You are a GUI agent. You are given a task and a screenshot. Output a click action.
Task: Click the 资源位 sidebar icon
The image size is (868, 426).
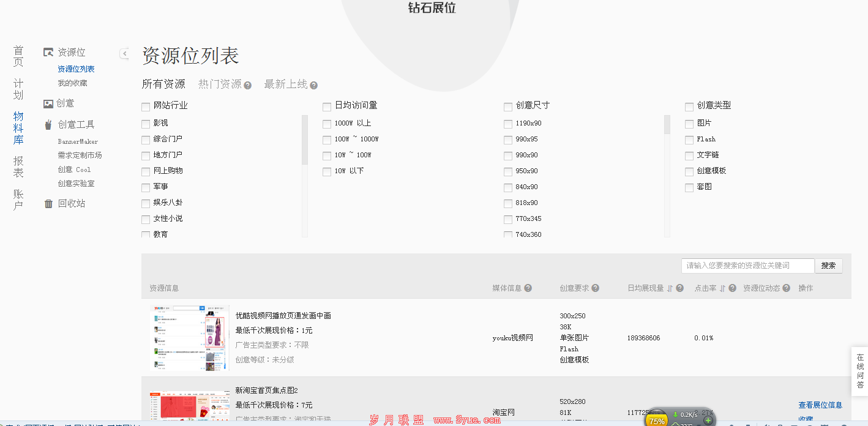48,53
